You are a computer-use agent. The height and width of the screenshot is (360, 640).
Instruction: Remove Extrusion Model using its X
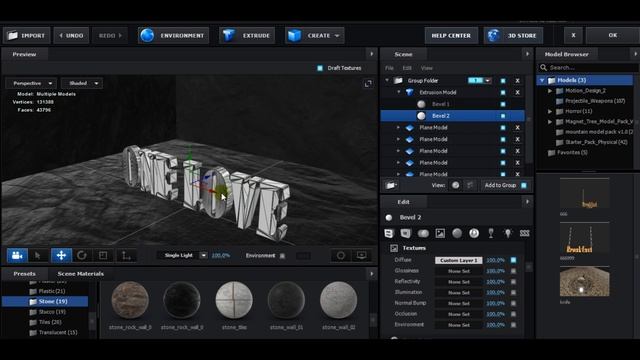click(x=517, y=93)
